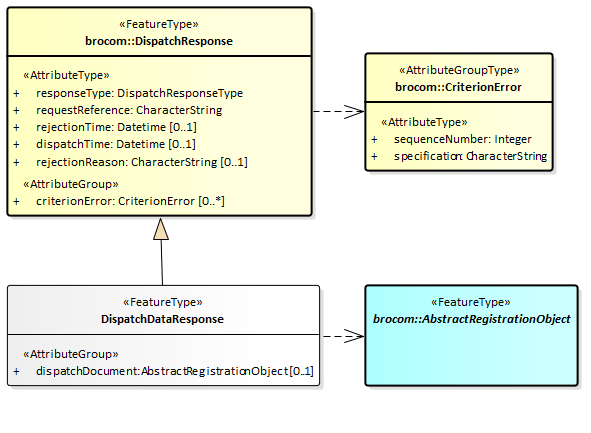Click sequenceNumber: Integer attribute
The width and height of the screenshot is (591, 433).
(x=463, y=139)
